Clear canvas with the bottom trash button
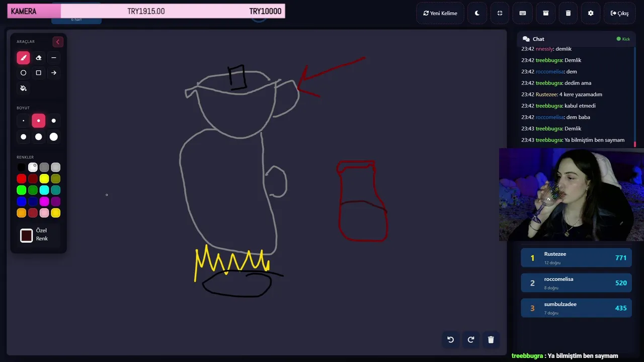 pyautogui.click(x=491, y=339)
